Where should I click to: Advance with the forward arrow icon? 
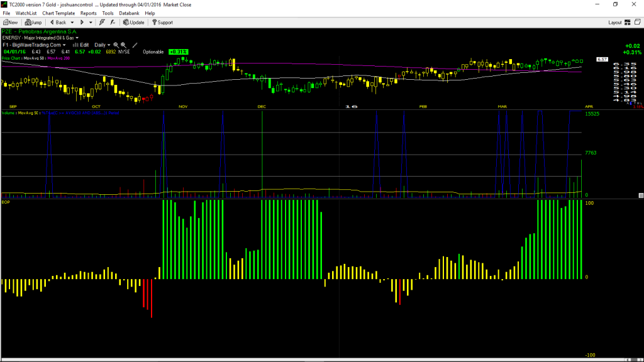click(x=82, y=23)
